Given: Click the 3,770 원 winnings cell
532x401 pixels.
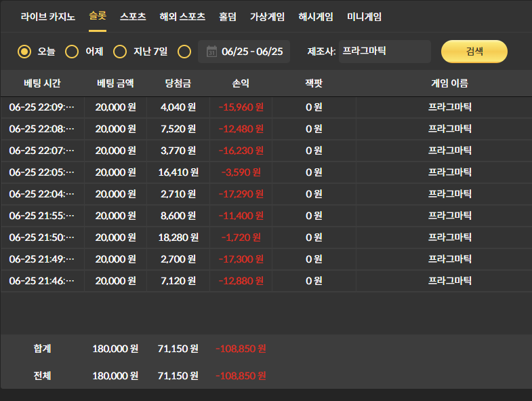Looking at the screenshot, I should [178, 151].
